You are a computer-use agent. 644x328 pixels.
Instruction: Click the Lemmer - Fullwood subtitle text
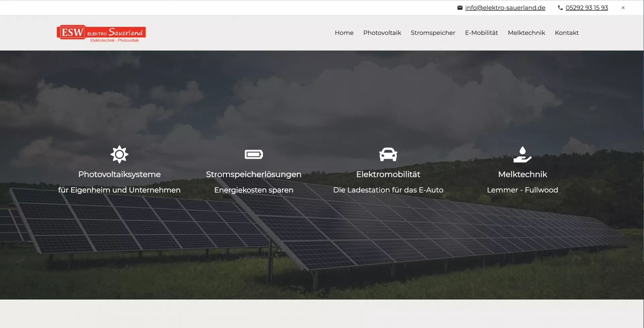pyautogui.click(x=522, y=190)
